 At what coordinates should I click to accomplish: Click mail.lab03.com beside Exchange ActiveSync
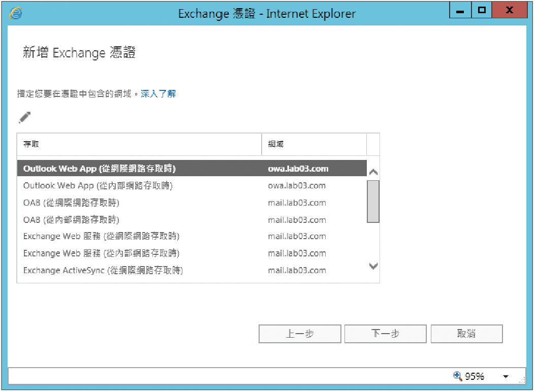[297, 270]
